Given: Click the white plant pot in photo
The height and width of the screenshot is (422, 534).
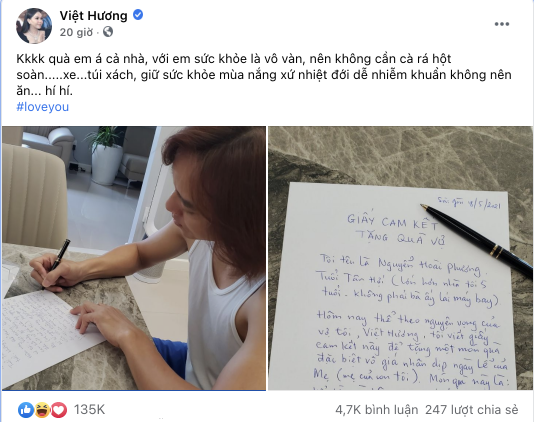Looking at the screenshot, I should (x=107, y=164).
